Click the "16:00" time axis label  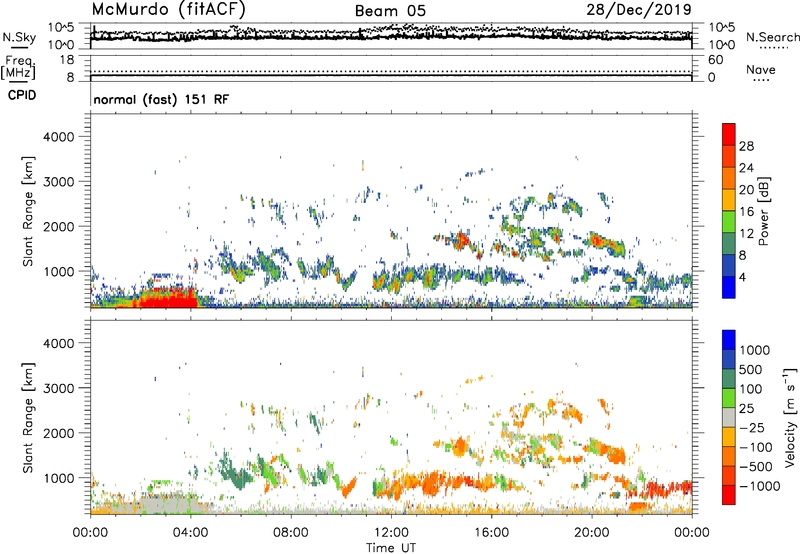[491, 533]
